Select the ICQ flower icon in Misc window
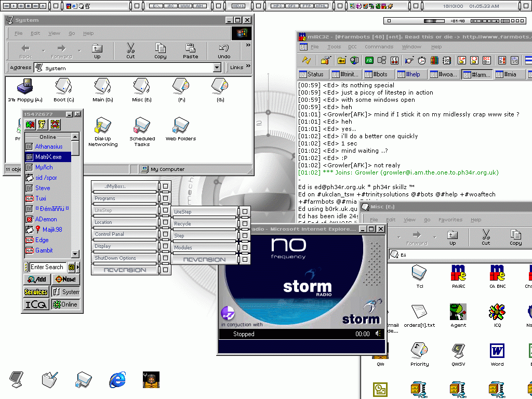This screenshot has width=532, height=399. (497, 315)
